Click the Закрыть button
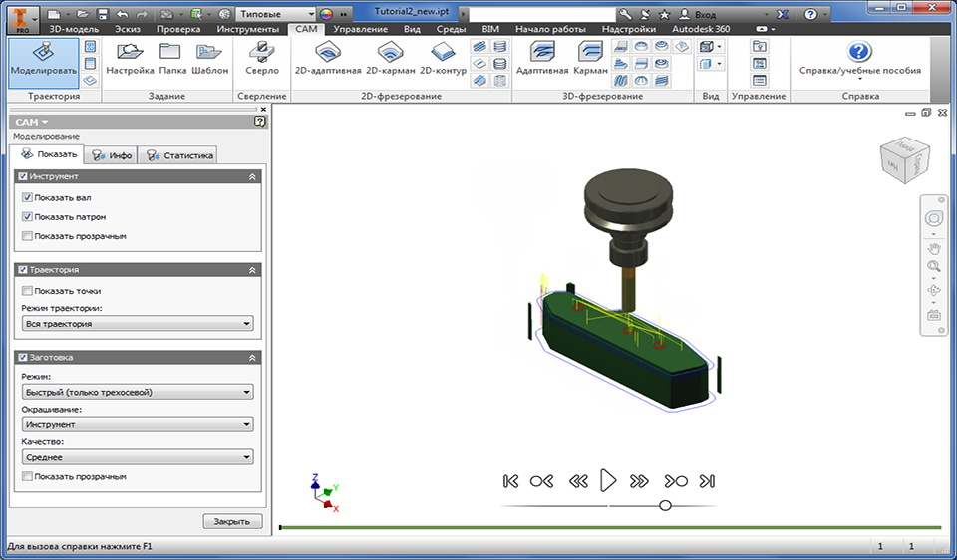This screenshot has width=957, height=560. coord(232,521)
